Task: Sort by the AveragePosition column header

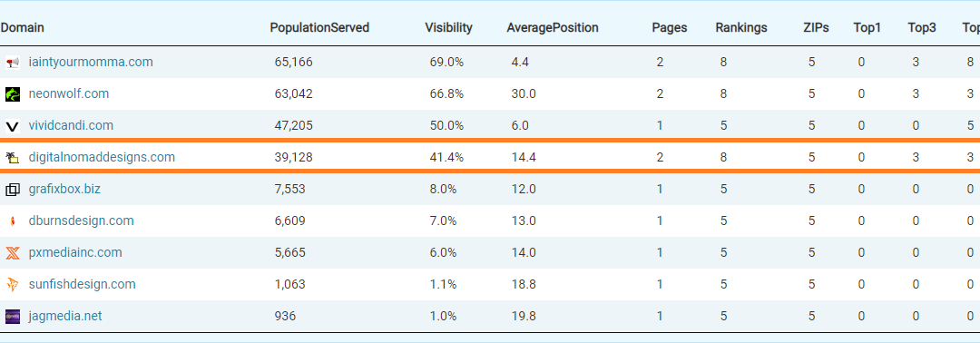Action: 553,27
